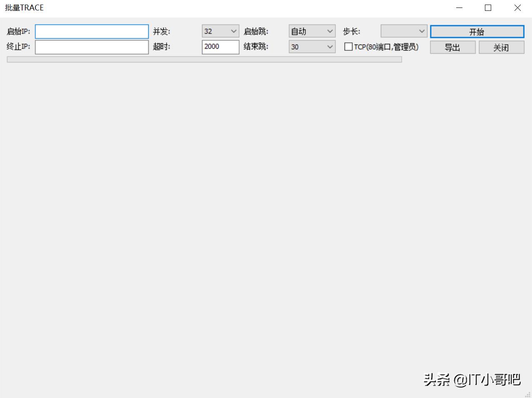
Task: Select the 终止IP input field
Action: (x=92, y=47)
